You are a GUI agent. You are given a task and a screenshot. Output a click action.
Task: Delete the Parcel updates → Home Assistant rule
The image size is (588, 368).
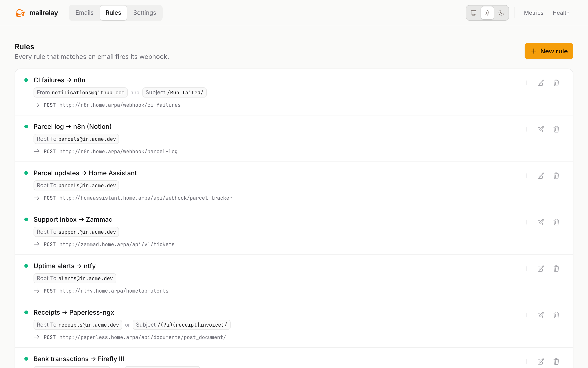(x=556, y=176)
